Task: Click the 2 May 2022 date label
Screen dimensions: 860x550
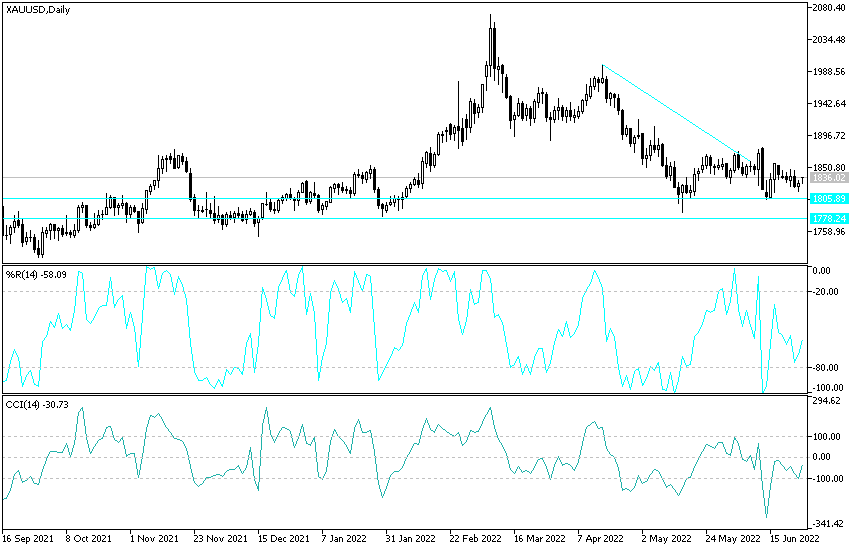Action: tap(666, 538)
